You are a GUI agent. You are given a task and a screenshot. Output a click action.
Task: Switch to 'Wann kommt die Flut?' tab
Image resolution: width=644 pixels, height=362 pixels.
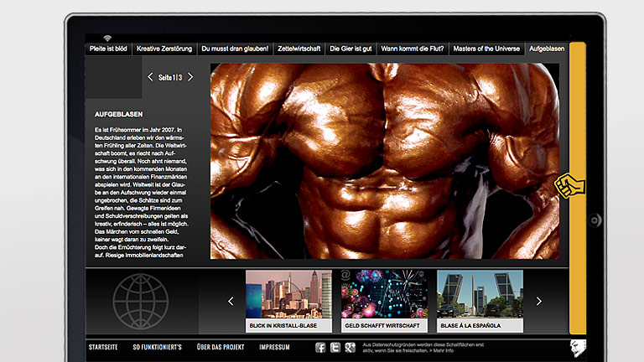point(413,49)
